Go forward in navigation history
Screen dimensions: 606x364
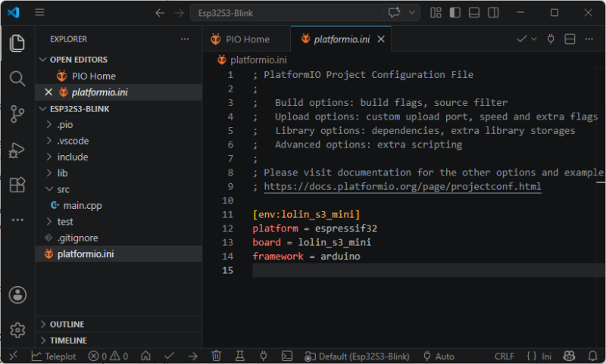coord(179,13)
